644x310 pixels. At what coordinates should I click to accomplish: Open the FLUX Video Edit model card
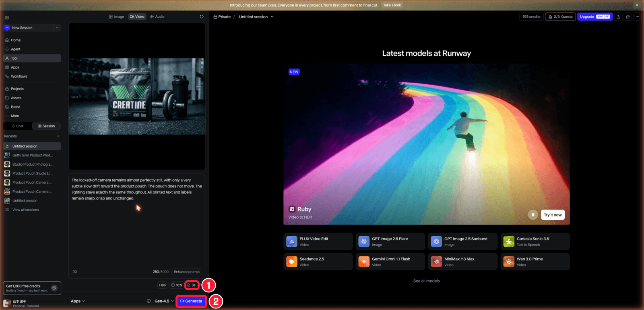coord(318,241)
